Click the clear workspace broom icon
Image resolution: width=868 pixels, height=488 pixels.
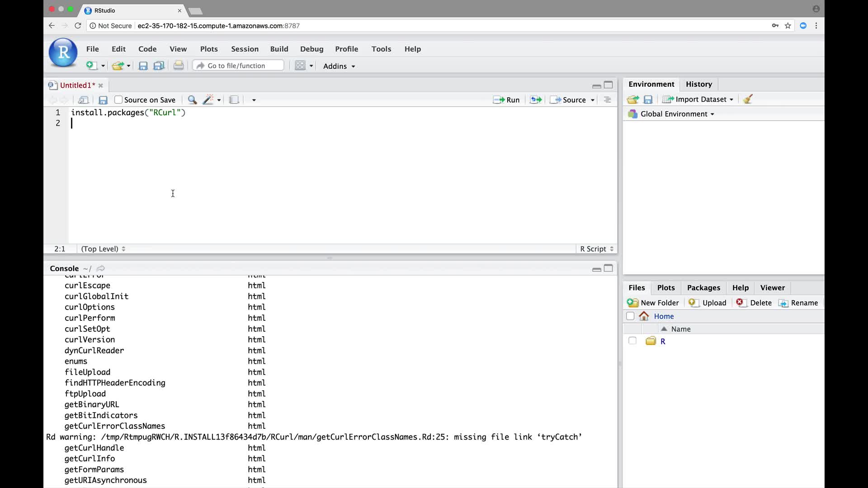[748, 99]
